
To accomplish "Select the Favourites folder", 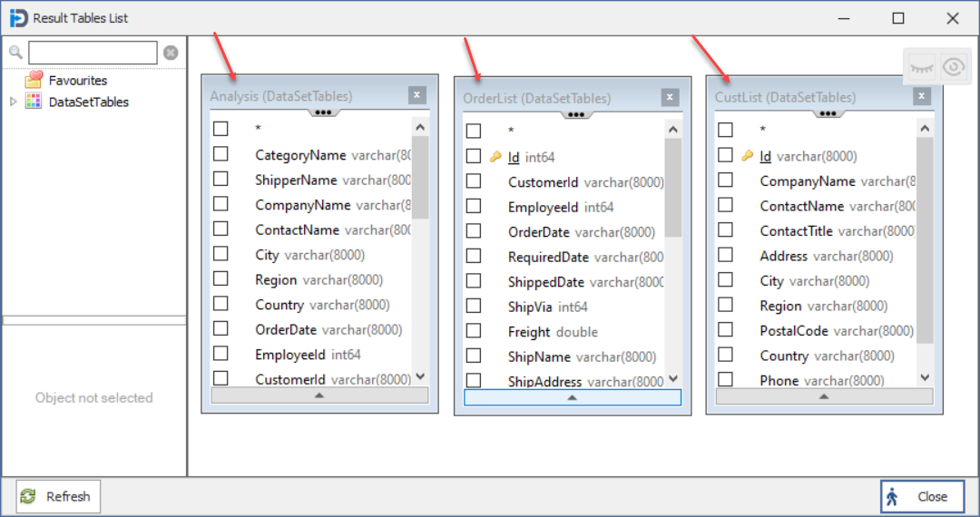I will (77, 81).
